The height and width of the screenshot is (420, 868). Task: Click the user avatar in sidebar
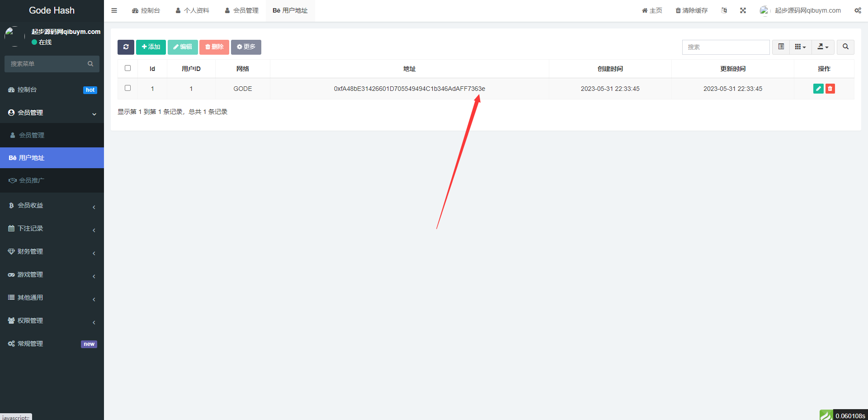pos(14,36)
